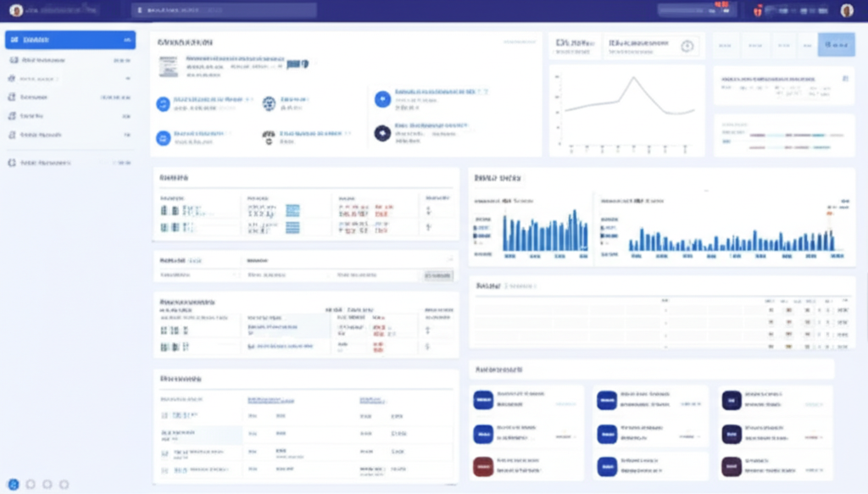
Task: Click the clock icon above the line chart
Action: click(687, 46)
